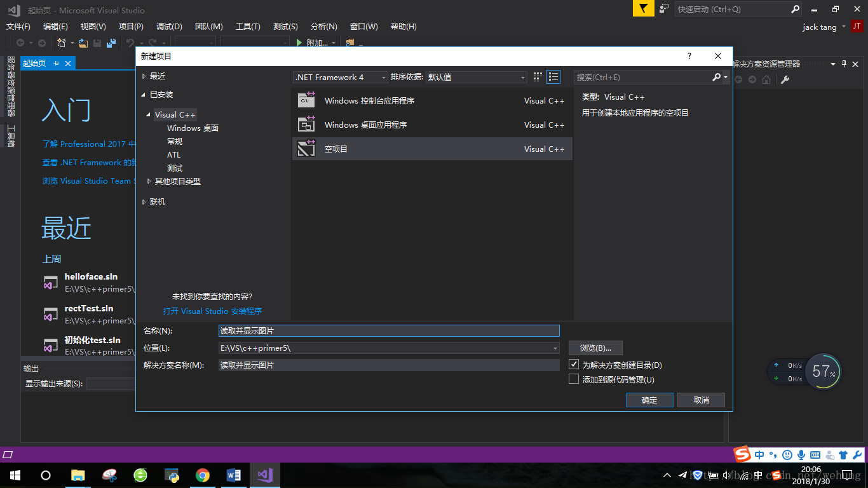Select the ATL tree item

click(174, 154)
